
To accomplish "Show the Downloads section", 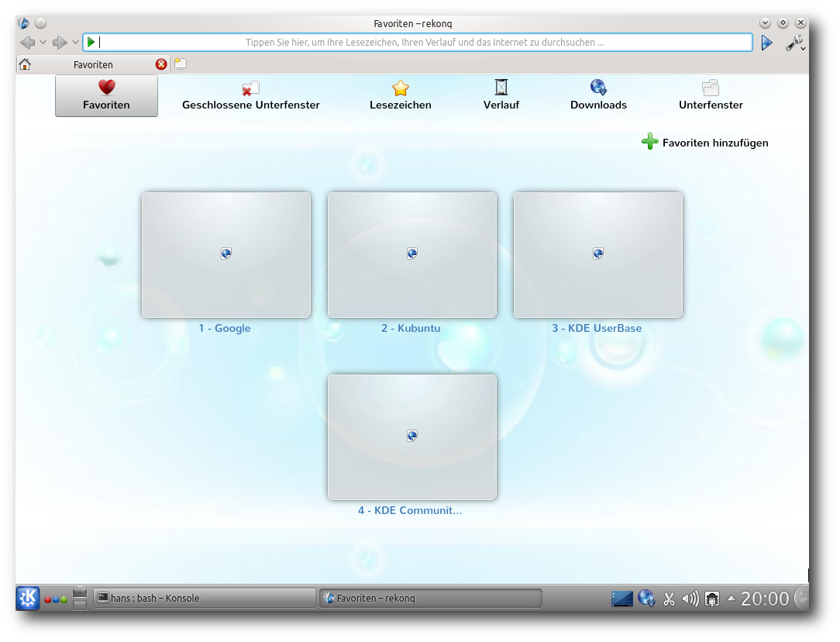I will pyautogui.click(x=598, y=95).
